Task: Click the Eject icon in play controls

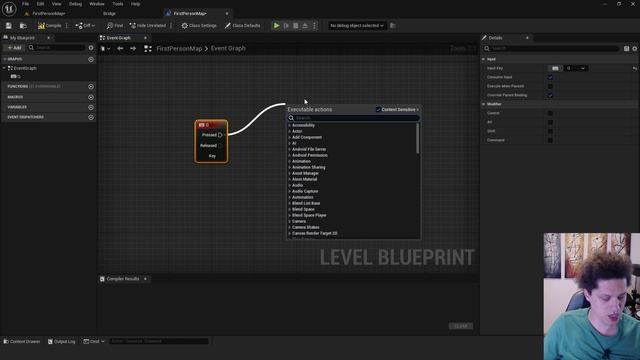Action: coord(305,26)
